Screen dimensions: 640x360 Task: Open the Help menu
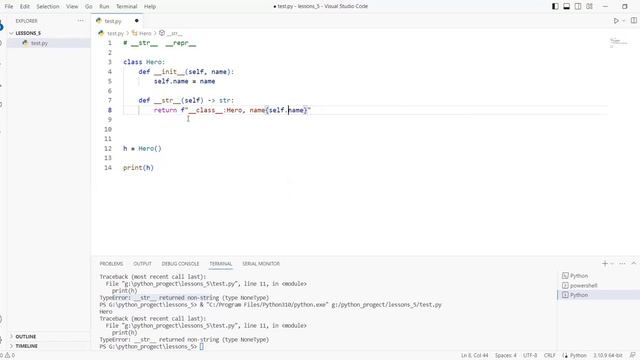click(150, 6)
